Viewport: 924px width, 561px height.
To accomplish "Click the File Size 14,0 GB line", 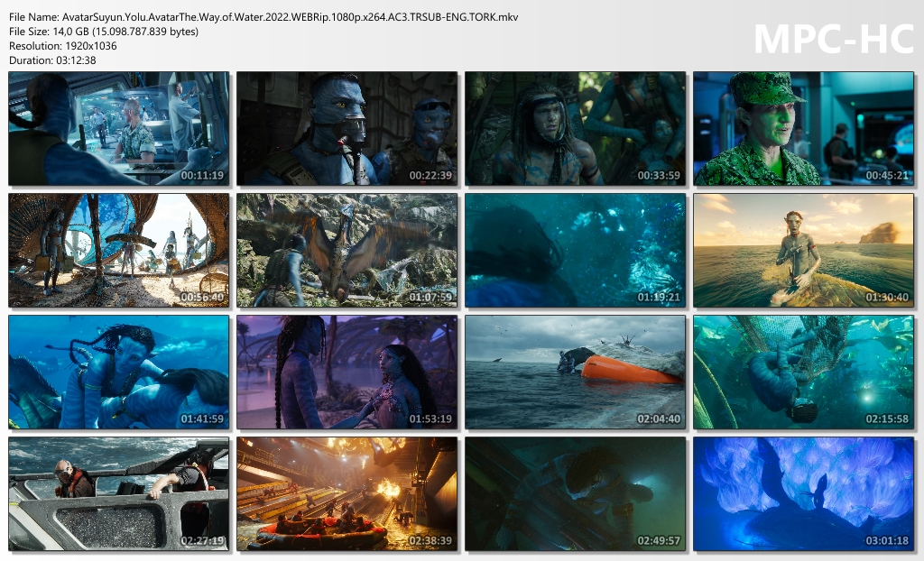I will click(x=104, y=32).
